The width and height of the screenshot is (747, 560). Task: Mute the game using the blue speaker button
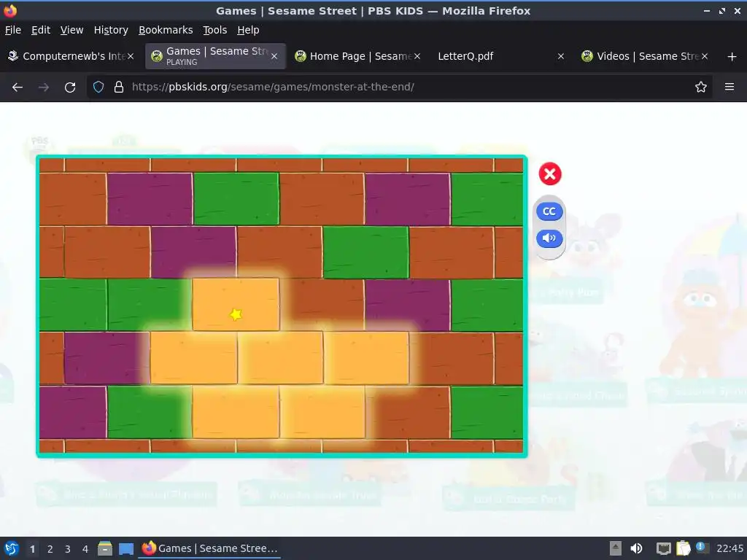pyautogui.click(x=549, y=238)
